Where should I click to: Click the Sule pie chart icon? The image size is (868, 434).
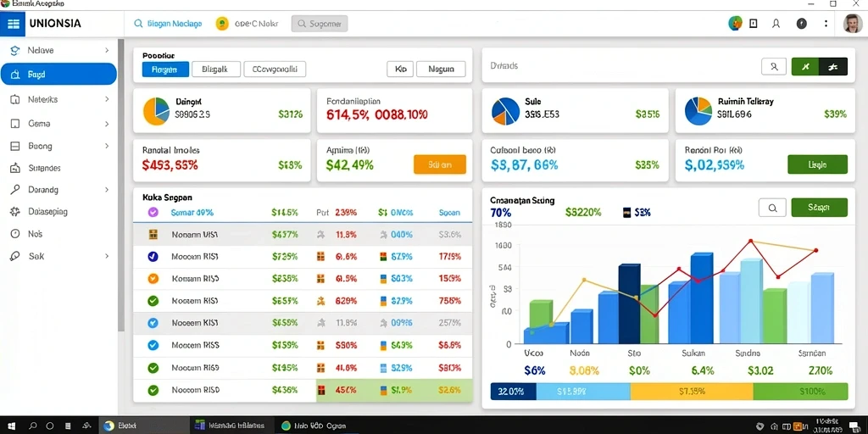505,110
